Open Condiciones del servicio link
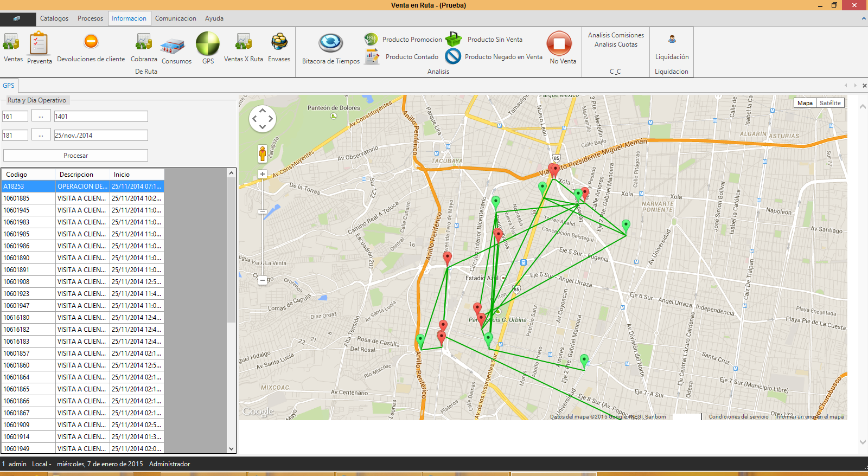This screenshot has width=868, height=476. click(x=738, y=417)
